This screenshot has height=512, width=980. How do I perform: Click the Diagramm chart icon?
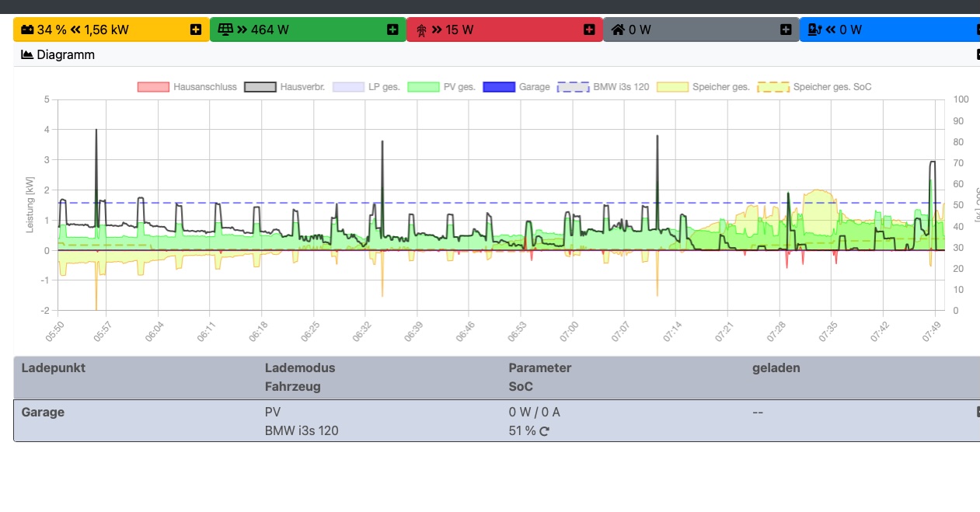pyautogui.click(x=27, y=54)
